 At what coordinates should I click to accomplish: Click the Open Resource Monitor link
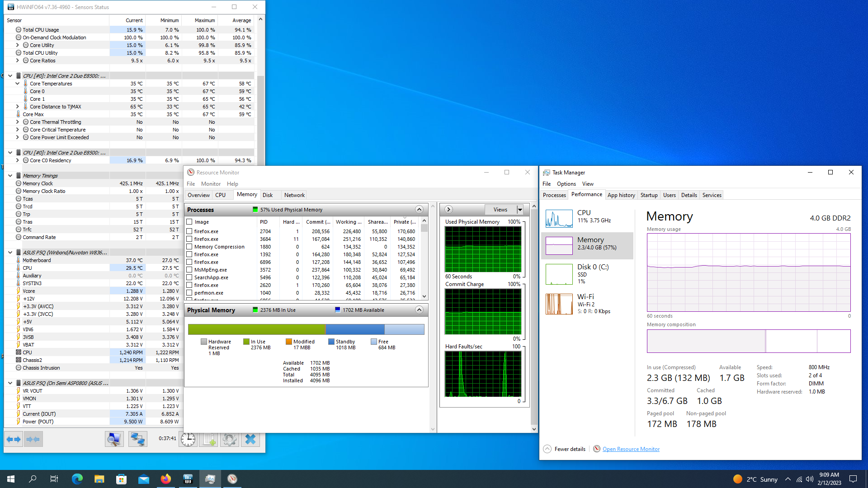pyautogui.click(x=631, y=449)
